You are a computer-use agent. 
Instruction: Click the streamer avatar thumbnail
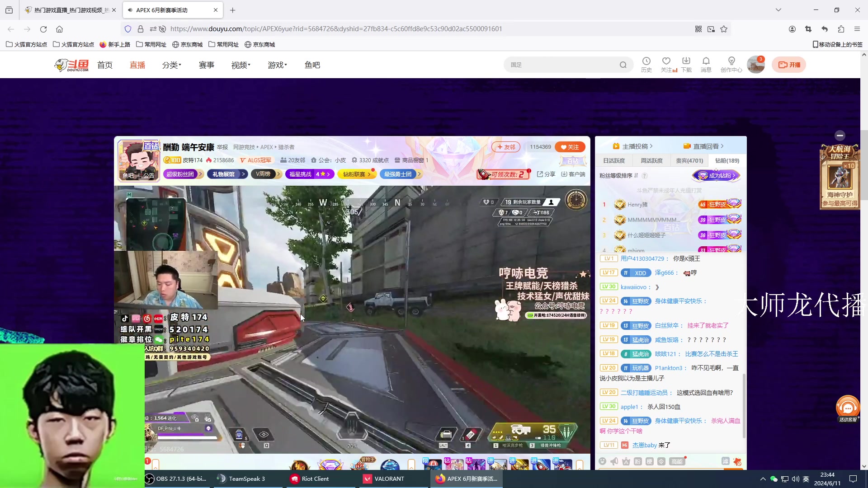tap(138, 160)
